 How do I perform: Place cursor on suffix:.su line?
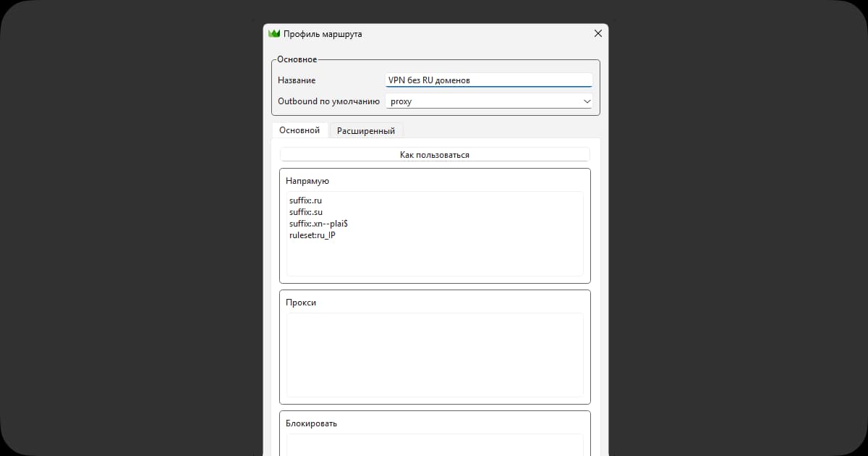point(305,212)
